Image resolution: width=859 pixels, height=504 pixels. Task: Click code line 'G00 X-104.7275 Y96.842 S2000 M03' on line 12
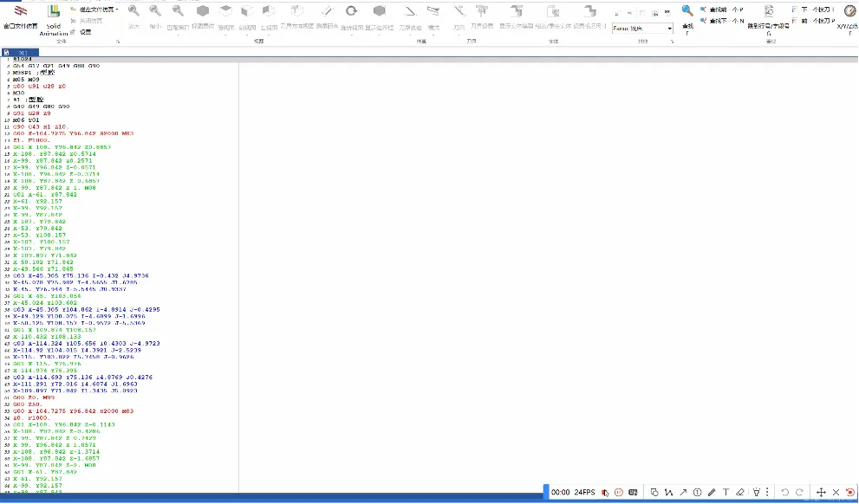pyautogui.click(x=73, y=133)
